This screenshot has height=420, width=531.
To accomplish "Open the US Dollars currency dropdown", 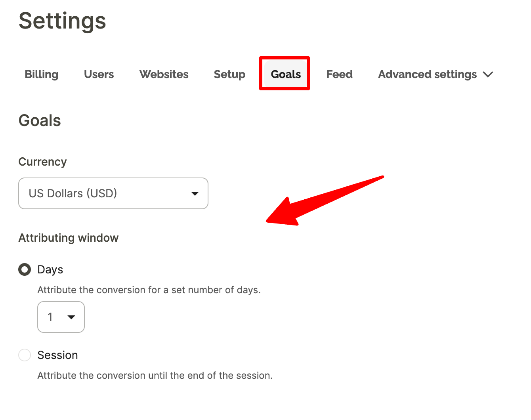I will [x=113, y=193].
